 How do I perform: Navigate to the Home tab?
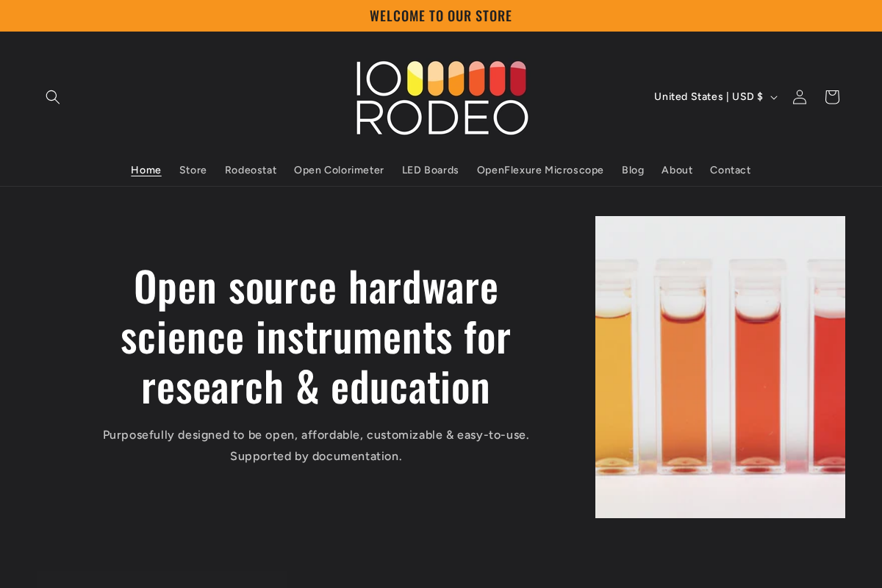click(x=146, y=170)
